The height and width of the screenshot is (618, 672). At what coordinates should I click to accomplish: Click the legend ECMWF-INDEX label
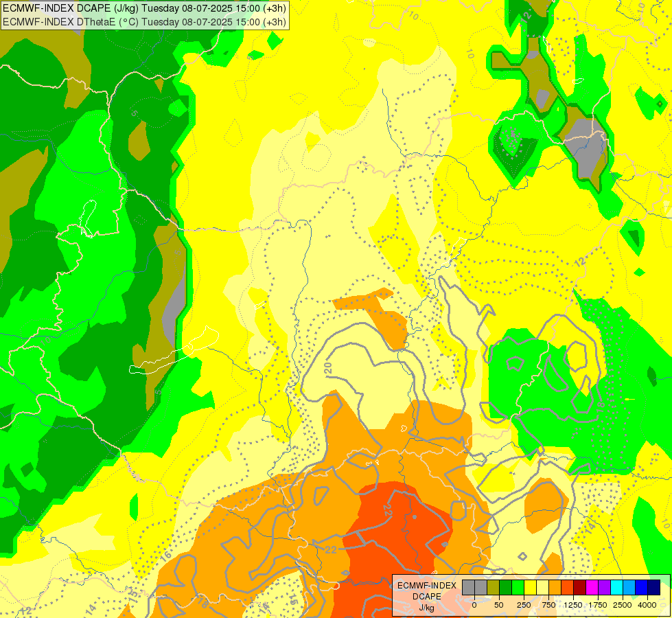[x=427, y=586]
